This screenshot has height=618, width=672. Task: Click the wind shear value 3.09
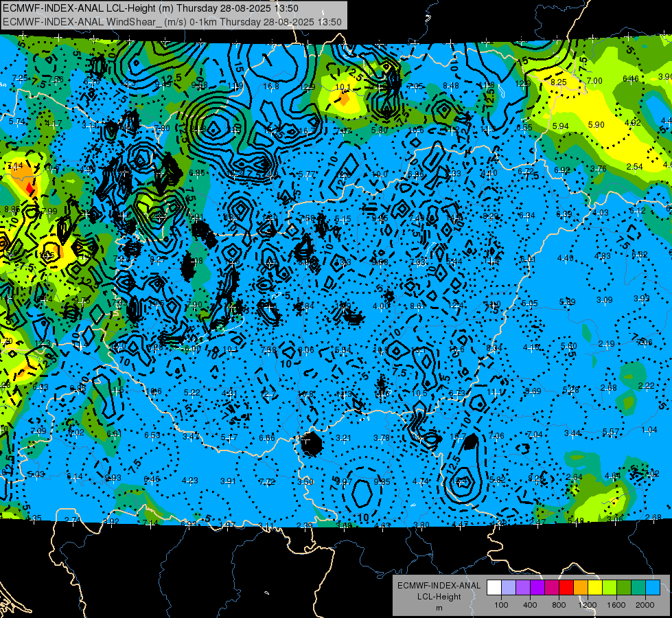click(x=605, y=300)
